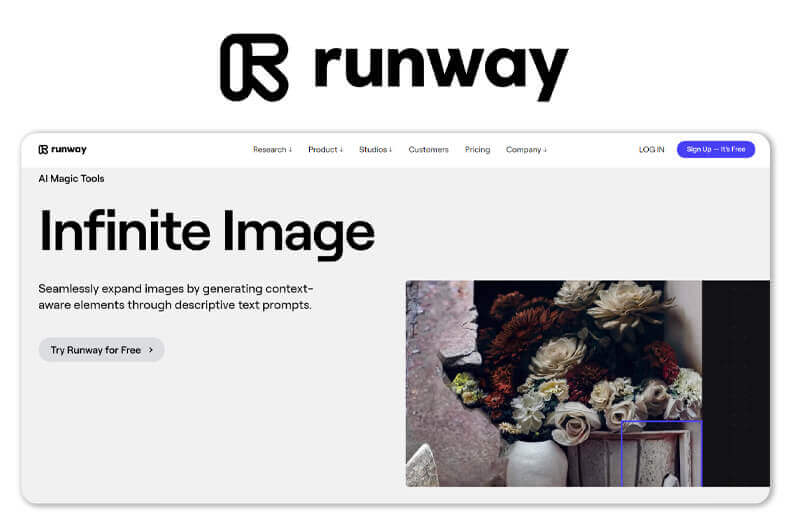The height and width of the screenshot is (529, 800).
Task: Click the large runway banner logo
Action: pos(394,67)
